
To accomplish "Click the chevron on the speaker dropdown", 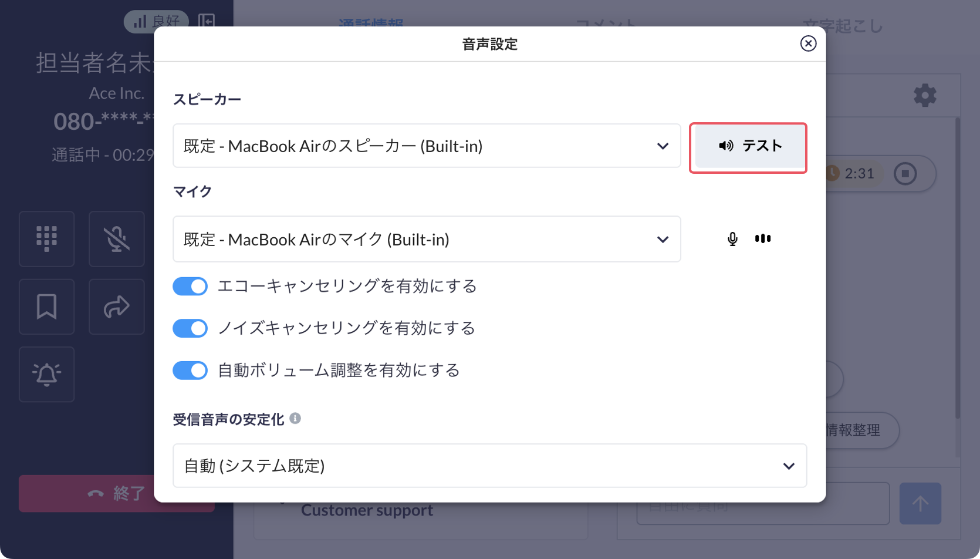I will pos(663,146).
